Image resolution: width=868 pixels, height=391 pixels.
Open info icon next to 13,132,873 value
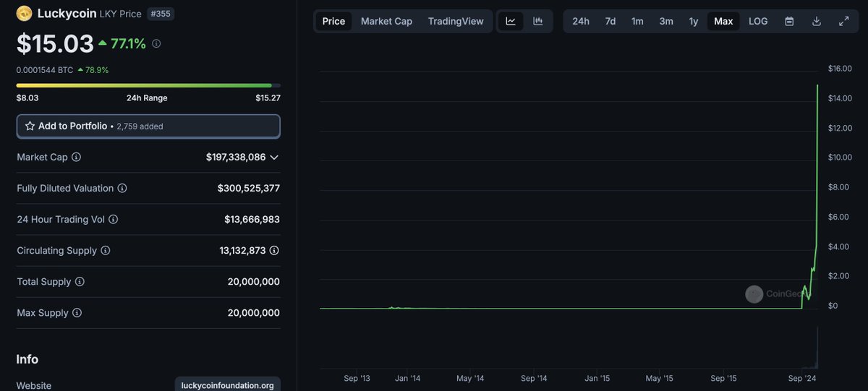coord(274,250)
